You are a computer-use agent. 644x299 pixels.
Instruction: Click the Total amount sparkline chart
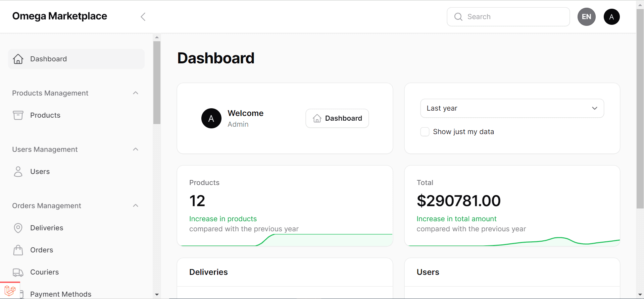coord(512,241)
